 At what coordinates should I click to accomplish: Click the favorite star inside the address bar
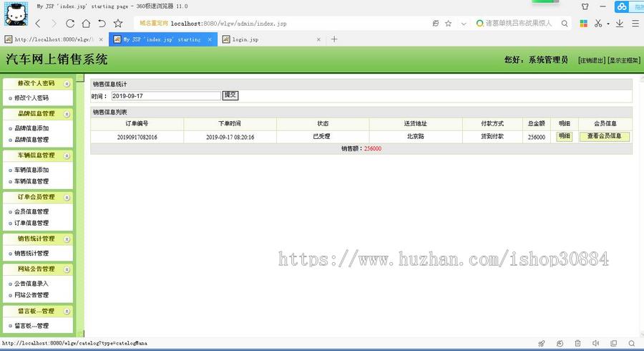(449, 24)
